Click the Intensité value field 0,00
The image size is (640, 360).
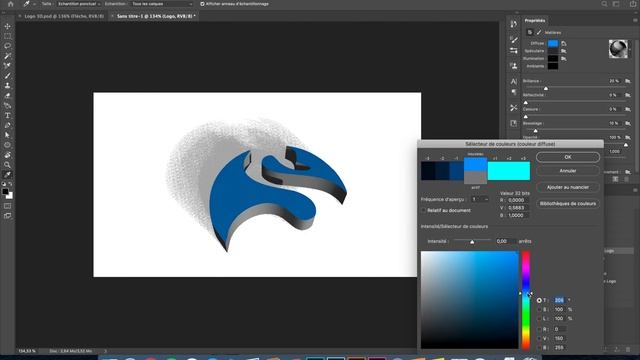click(505, 241)
